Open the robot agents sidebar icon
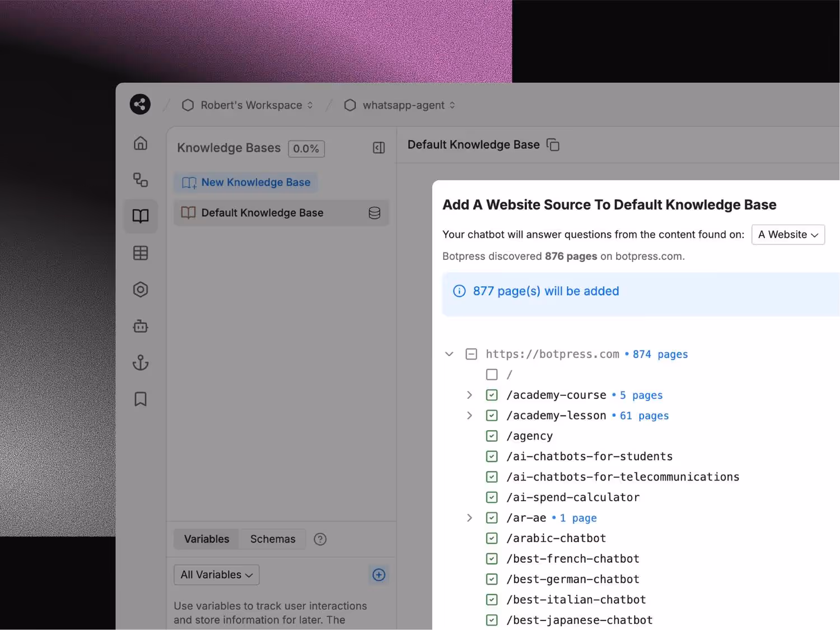Screen dimensions: 840x630 141,326
